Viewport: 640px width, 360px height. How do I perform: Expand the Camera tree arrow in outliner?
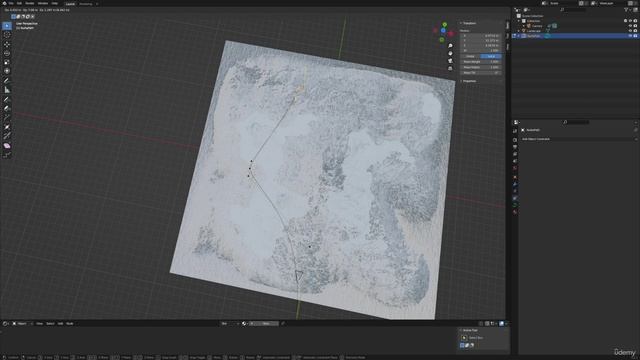click(524, 26)
